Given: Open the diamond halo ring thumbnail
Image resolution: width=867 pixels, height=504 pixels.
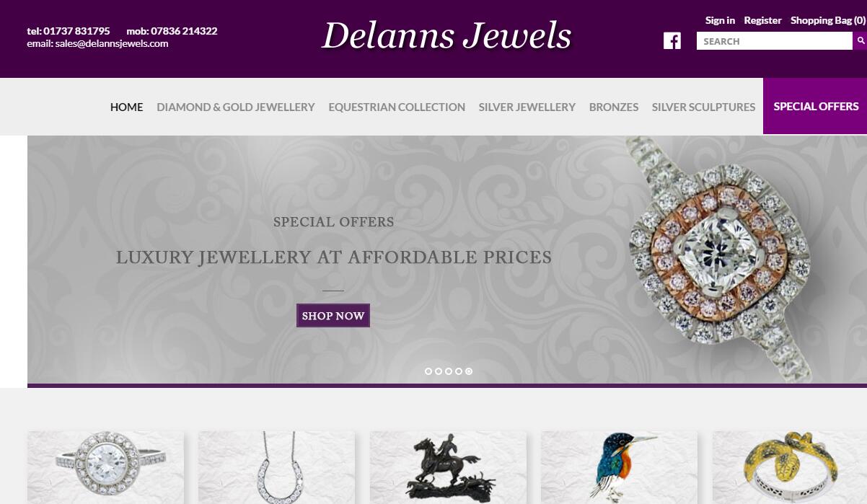Looking at the screenshot, I should (x=105, y=467).
